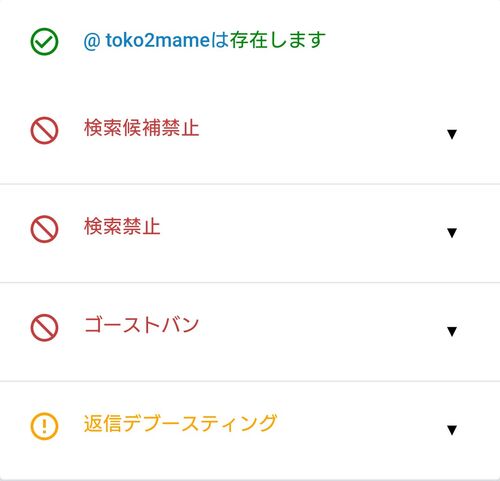This screenshot has height=481, width=500.
Task: Click the @ symbol before toko2mame
Action: 92,42
